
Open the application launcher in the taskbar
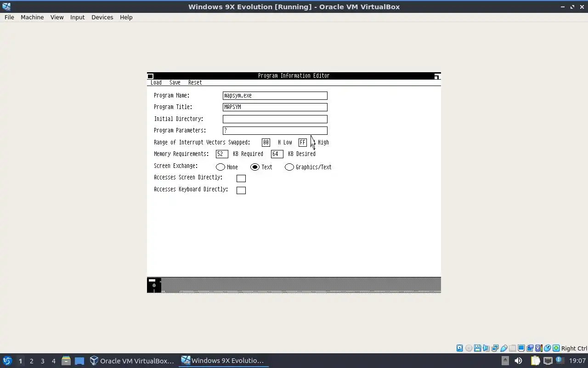point(7,361)
